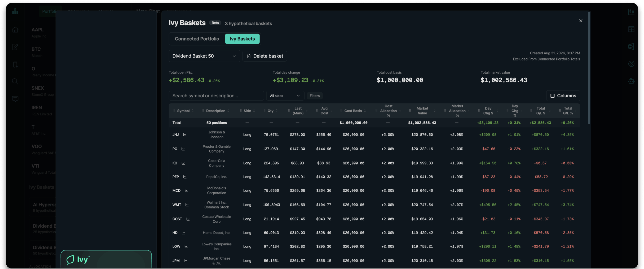
Task: Switch to the Connected Portfolio tab
Action: [197, 39]
